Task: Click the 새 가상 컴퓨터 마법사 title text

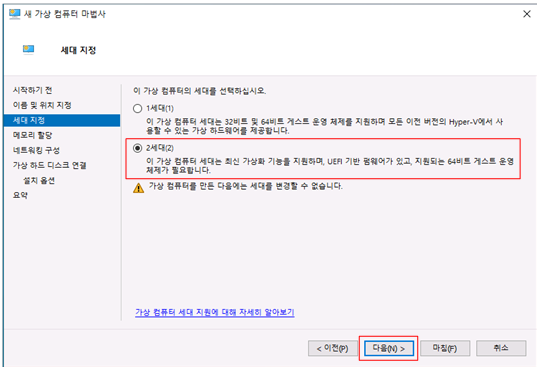Action: tap(65, 14)
